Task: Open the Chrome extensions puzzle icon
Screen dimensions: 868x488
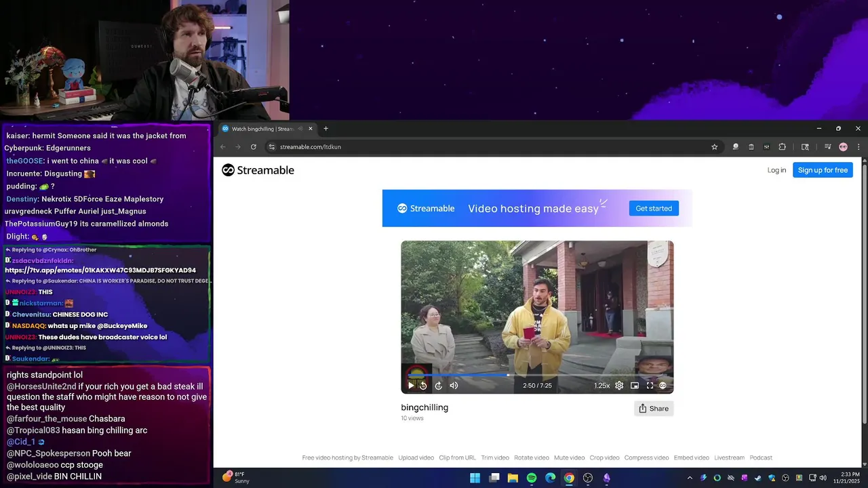Action: (x=782, y=146)
